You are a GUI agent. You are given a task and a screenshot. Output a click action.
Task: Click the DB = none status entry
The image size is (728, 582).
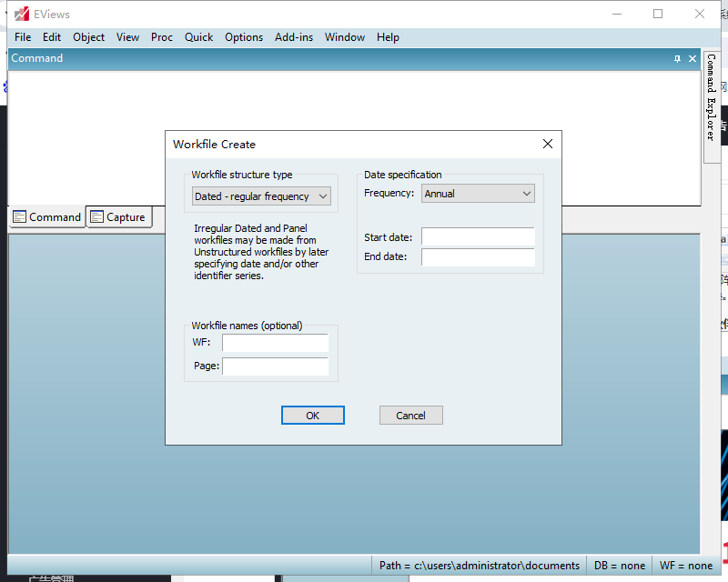(x=620, y=566)
